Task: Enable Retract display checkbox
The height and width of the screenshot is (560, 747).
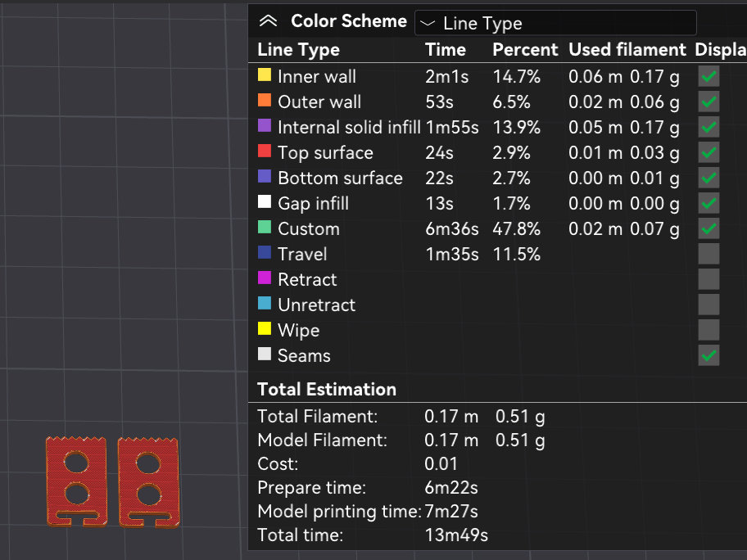Action: (x=709, y=279)
